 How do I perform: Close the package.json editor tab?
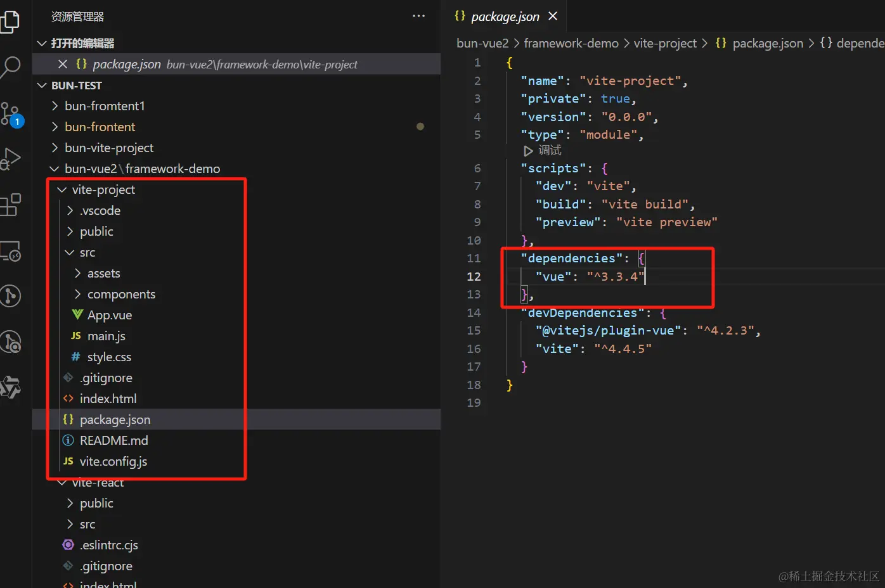(x=553, y=16)
